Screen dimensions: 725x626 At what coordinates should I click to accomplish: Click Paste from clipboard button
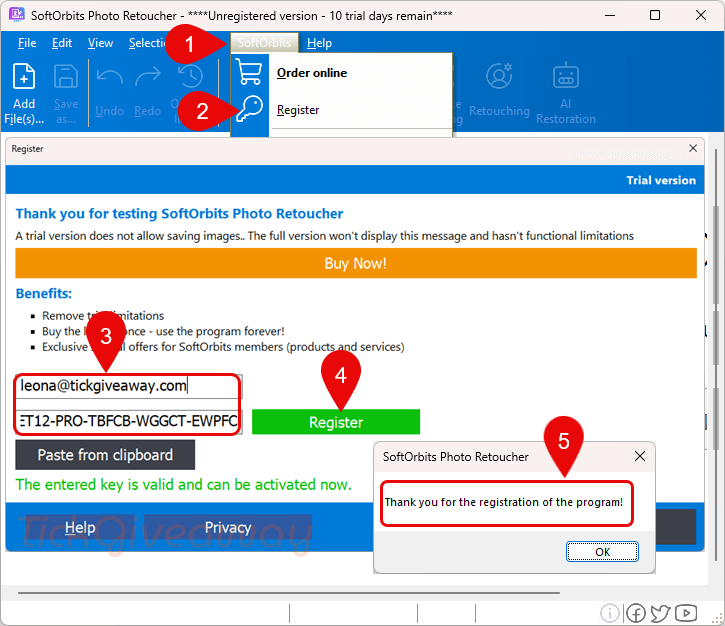click(x=105, y=455)
